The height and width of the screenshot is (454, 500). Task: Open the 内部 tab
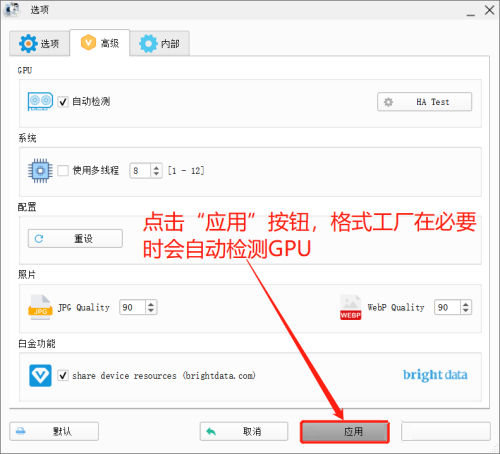pos(160,43)
